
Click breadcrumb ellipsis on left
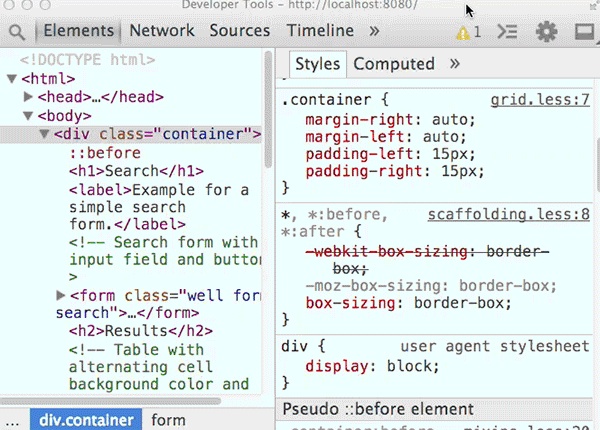point(12,422)
